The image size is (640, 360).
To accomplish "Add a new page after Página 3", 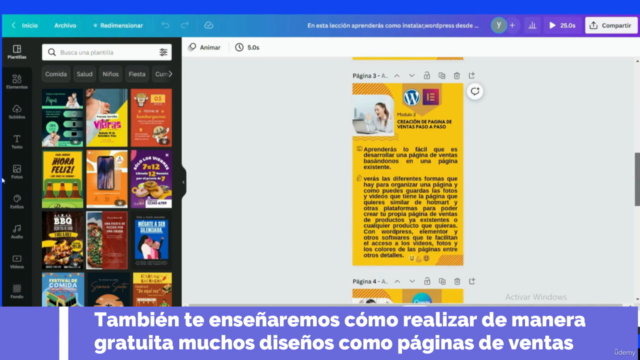I will coord(472,76).
